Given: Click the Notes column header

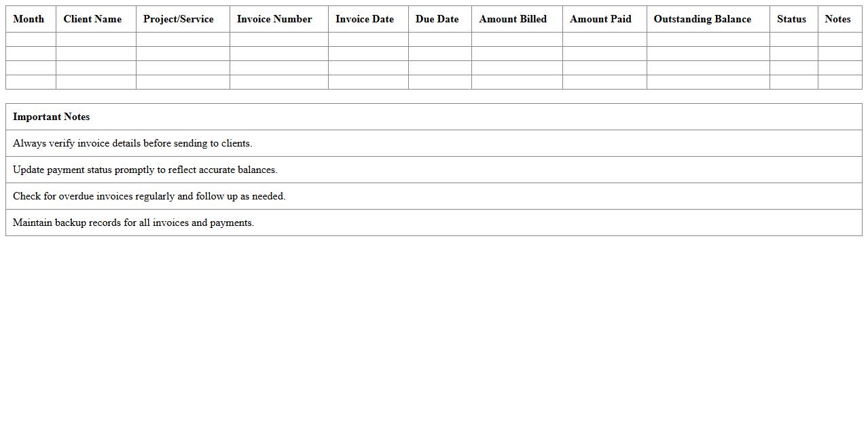Looking at the screenshot, I should click(x=837, y=19).
